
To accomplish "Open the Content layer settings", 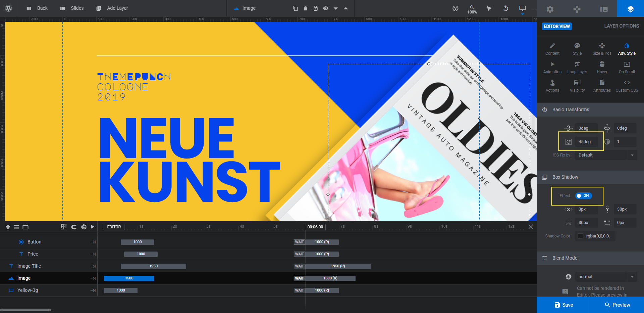I will [x=552, y=49].
